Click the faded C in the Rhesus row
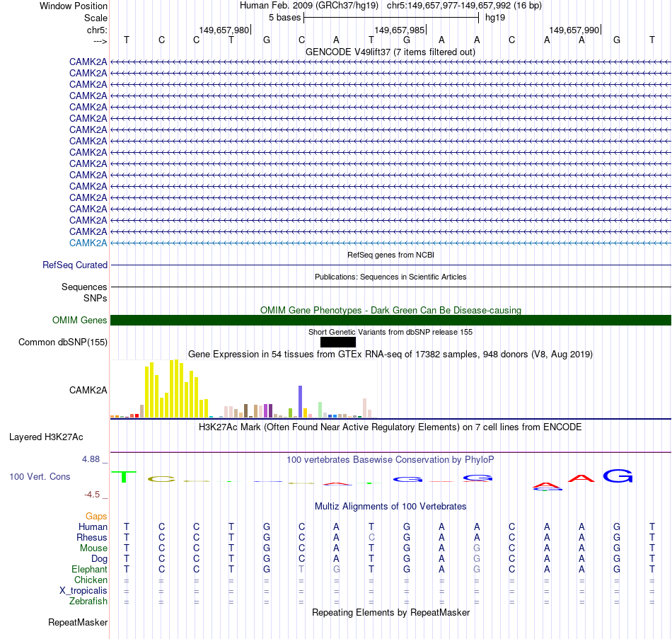The height and width of the screenshot is (639, 672). pyautogui.click(x=371, y=537)
